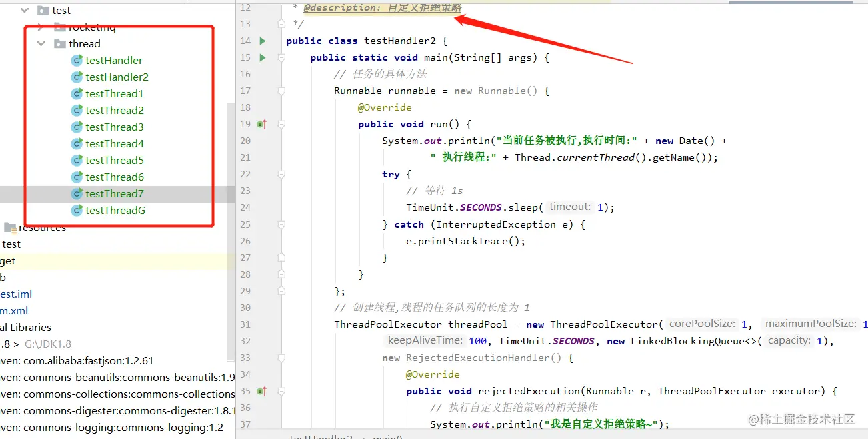Click e.printStackTrace() on line 26
The image size is (868, 439).
tap(465, 241)
